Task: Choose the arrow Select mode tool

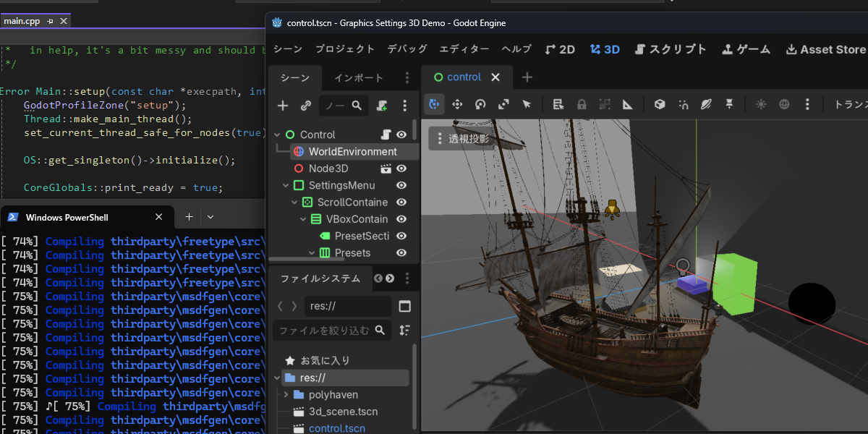Action: (527, 104)
